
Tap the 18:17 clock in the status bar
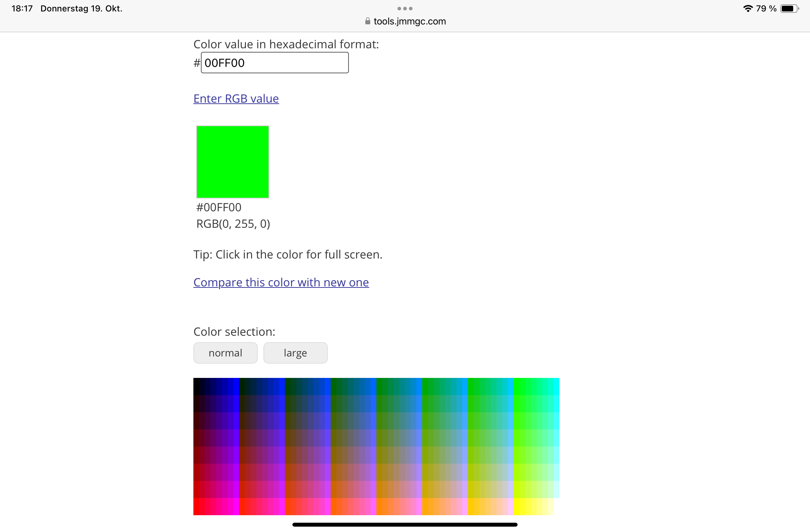tap(22, 9)
